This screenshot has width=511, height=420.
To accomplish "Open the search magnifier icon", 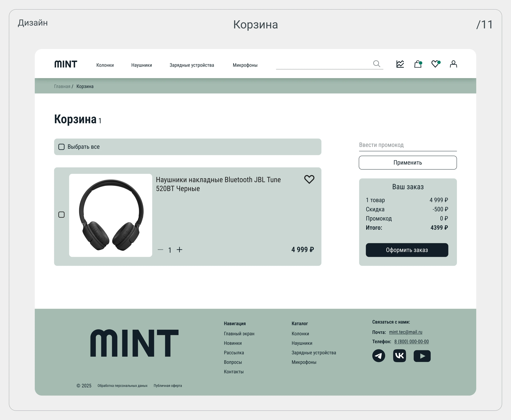I will pos(377,64).
